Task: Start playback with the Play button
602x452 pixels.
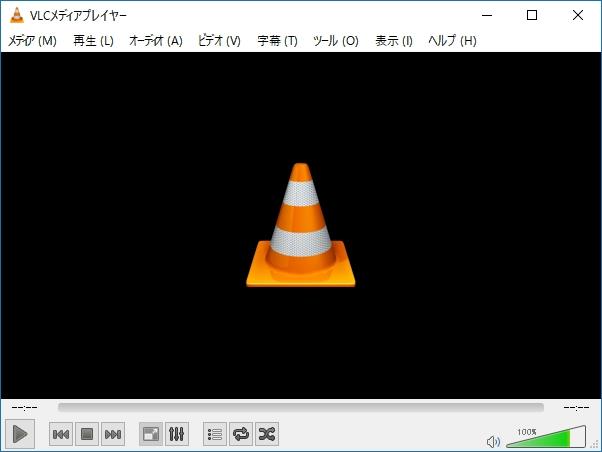Action: (20, 434)
